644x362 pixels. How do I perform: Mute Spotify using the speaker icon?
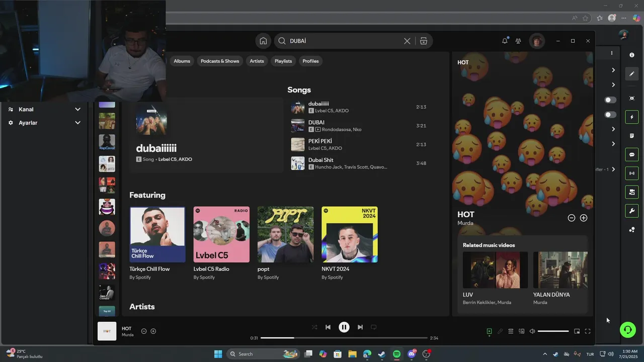(x=532, y=331)
